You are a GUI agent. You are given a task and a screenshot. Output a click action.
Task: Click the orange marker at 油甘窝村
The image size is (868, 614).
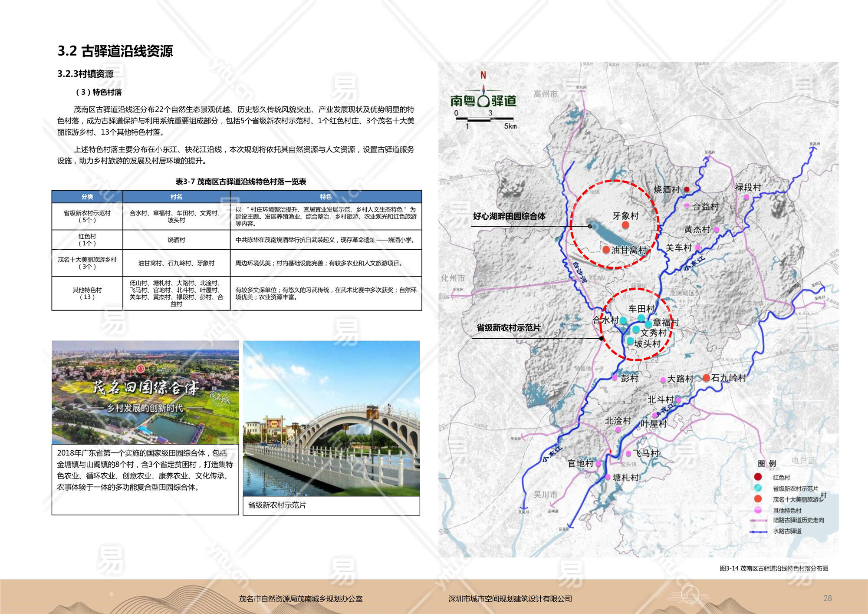click(606, 250)
